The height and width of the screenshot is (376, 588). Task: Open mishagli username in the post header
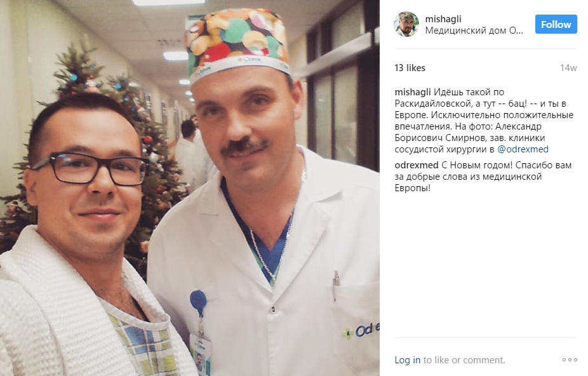pos(443,19)
